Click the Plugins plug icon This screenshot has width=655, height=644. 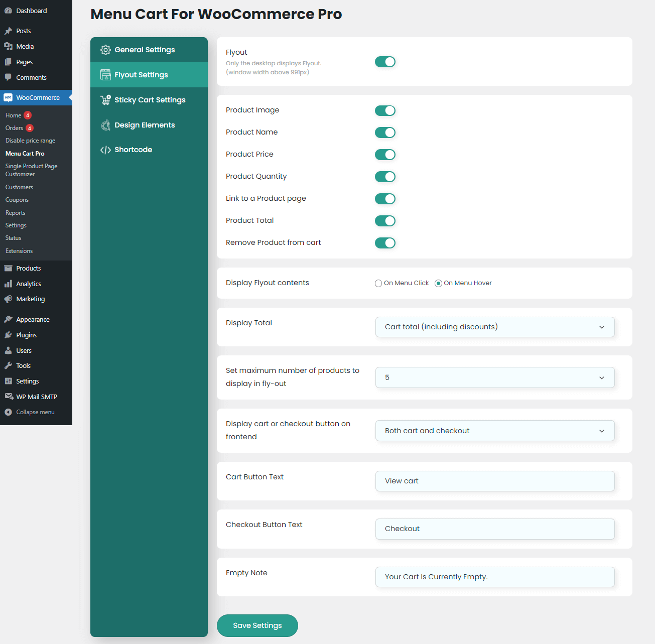pos(8,335)
